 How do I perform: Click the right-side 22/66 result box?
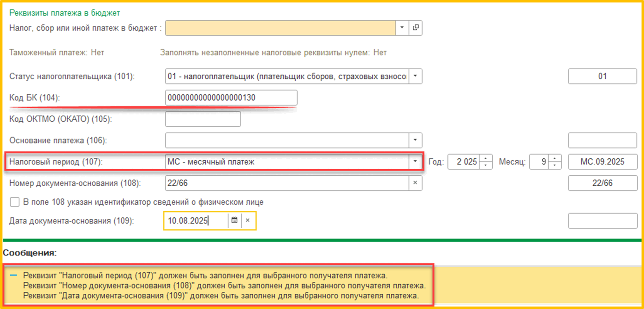[x=603, y=183]
